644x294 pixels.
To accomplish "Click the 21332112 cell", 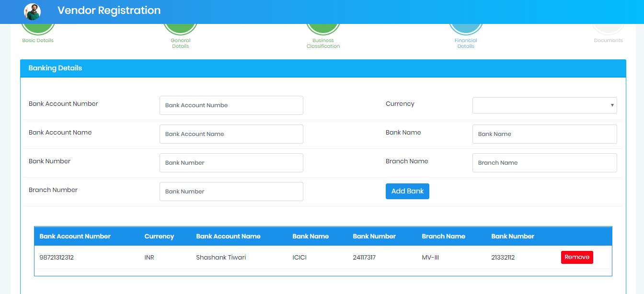I will pyautogui.click(x=503, y=258).
